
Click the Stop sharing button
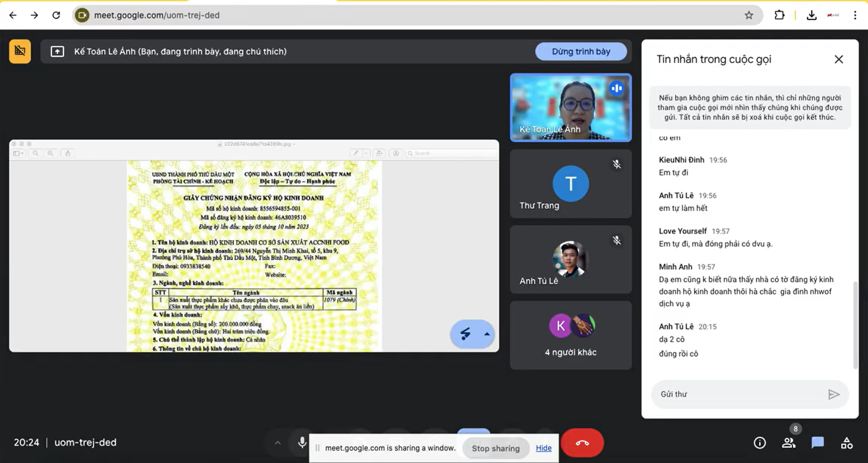495,448
